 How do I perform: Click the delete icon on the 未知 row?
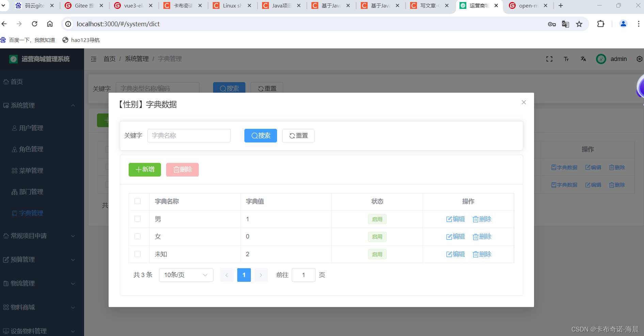(x=482, y=254)
